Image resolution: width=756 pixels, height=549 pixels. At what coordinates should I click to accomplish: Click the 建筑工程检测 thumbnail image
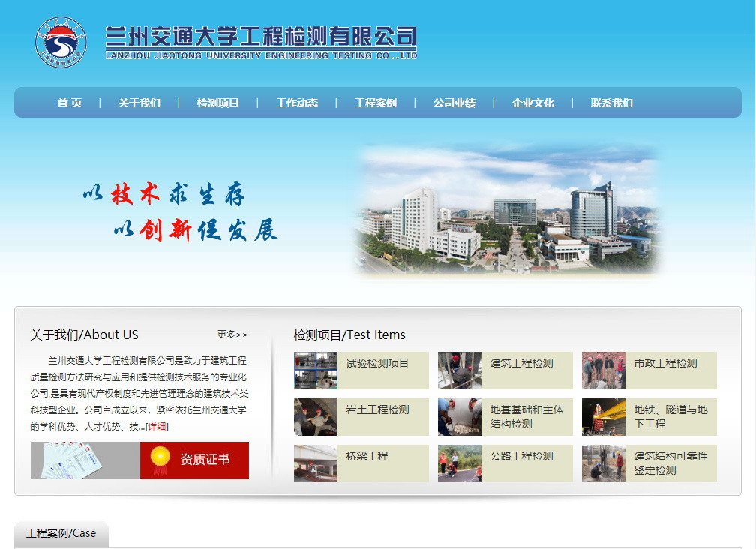tap(460, 370)
